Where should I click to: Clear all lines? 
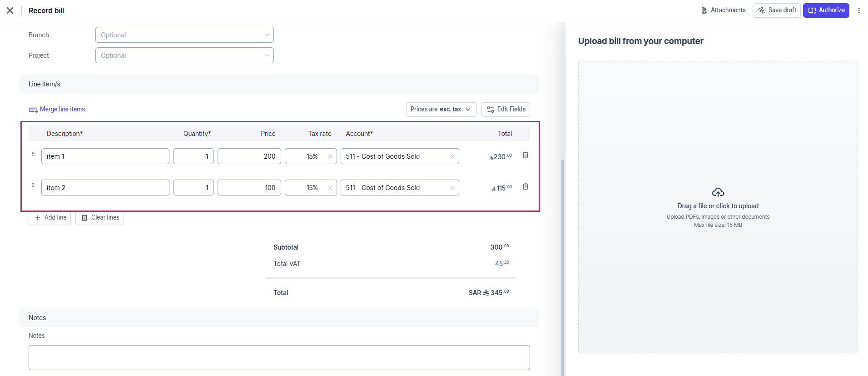(x=100, y=218)
